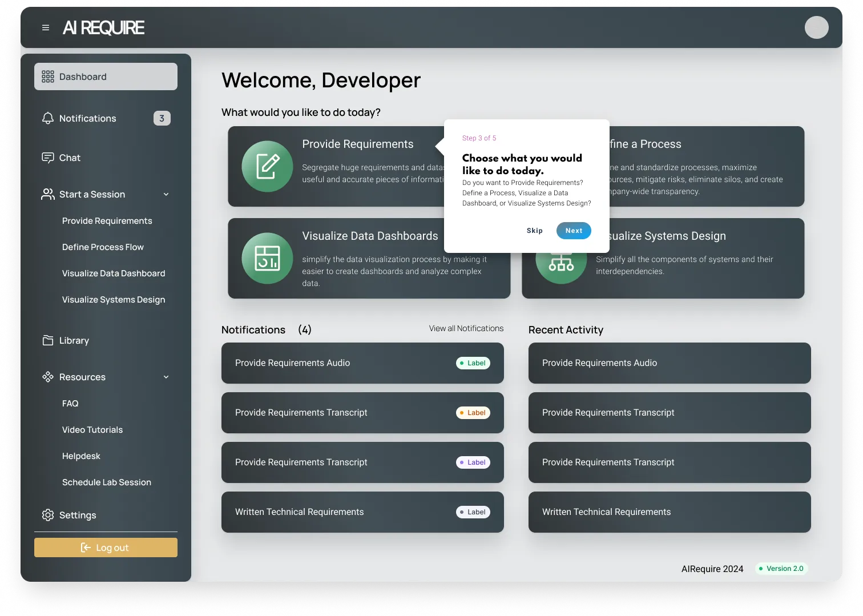Click the Dashboard grid icon
This screenshot has width=863, height=616.
click(48, 77)
